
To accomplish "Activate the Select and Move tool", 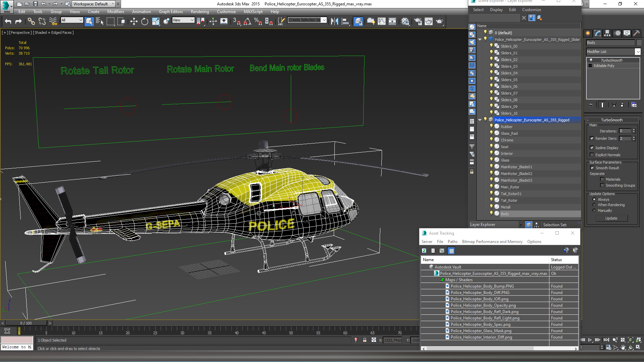I will [x=134, y=21].
